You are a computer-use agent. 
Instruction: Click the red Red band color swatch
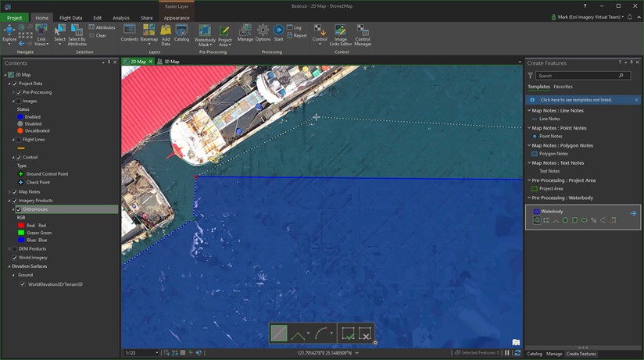tap(21, 226)
